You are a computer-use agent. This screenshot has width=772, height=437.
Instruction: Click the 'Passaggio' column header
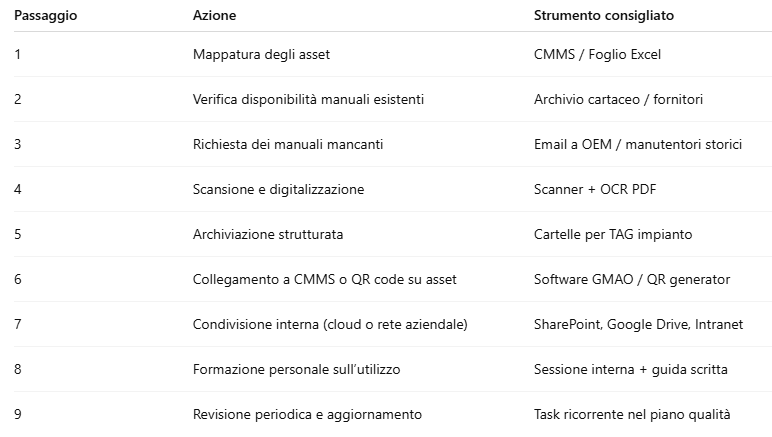(46, 16)
